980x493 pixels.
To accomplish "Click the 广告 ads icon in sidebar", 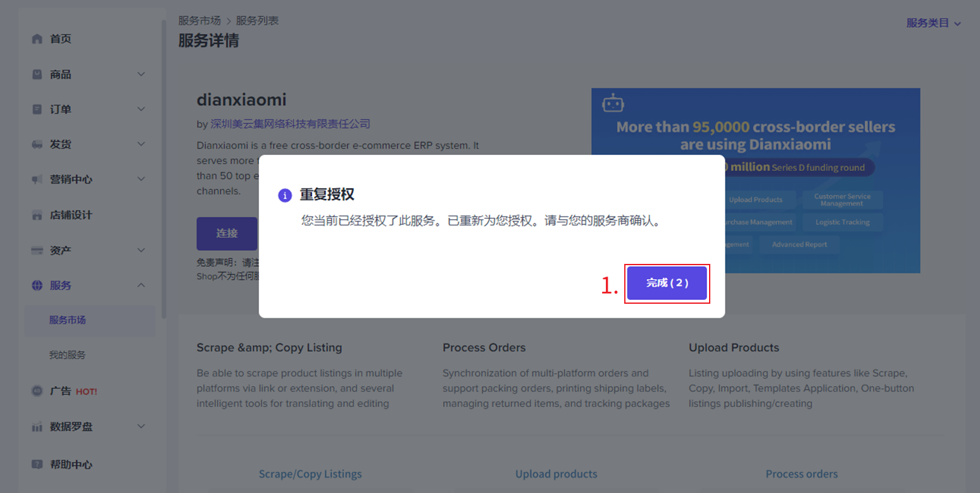I will pyautogui.click(x=37, y=391).
